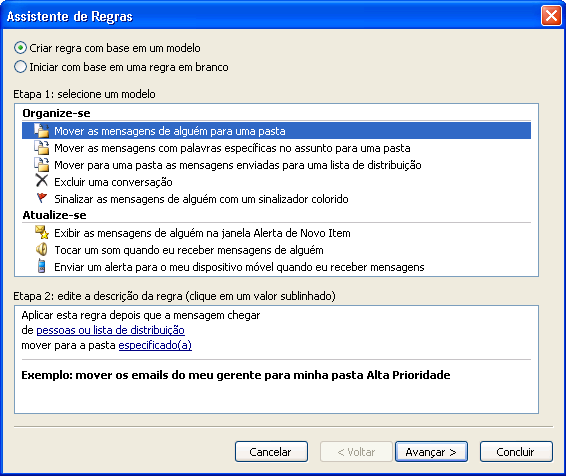Image resolution: width=566 pixels, height=476 pixels.
Task: Choose 'Excluir uma conversação' template text
Action: tap(113, 182)
